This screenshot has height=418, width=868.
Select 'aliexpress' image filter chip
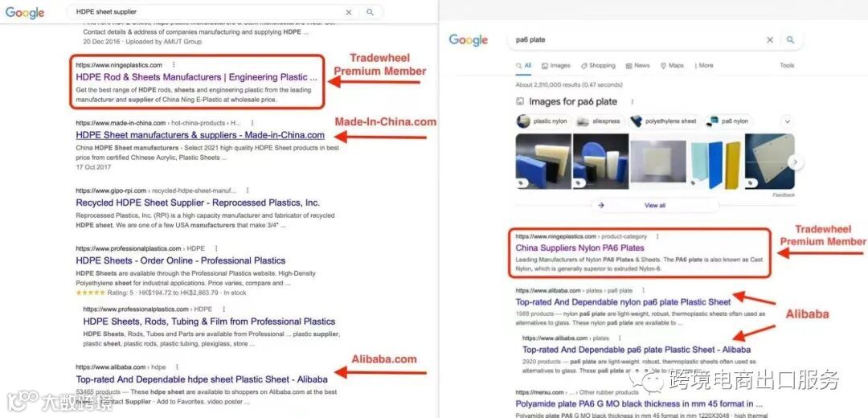click(600, 121)
